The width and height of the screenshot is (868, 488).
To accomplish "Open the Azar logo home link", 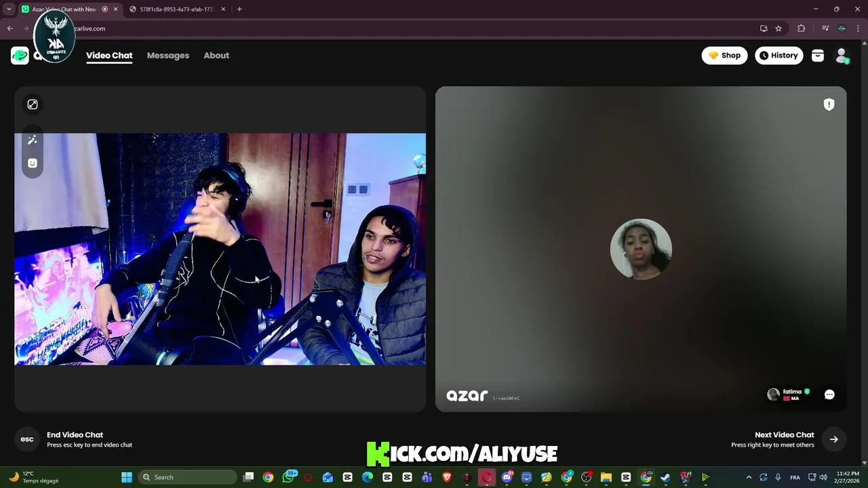I will 20,56.
